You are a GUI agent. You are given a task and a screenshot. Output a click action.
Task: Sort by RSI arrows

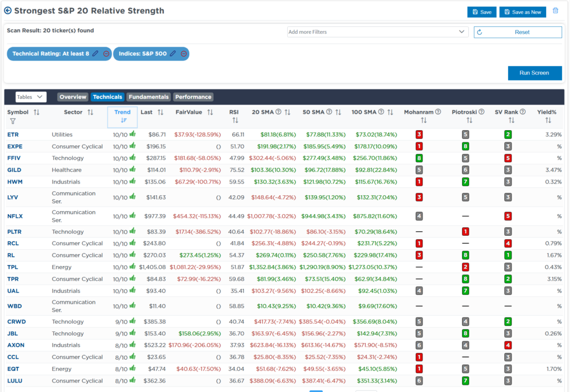pos(235,120)
